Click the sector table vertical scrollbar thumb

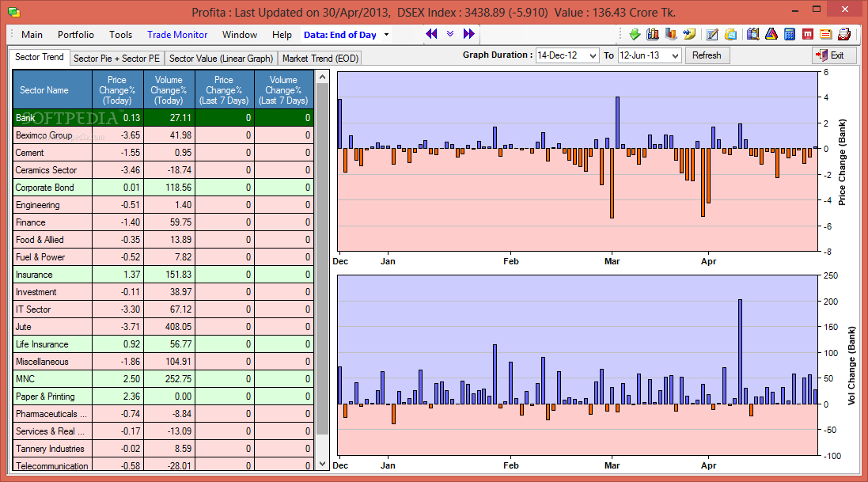pyautogui.click(x=323, y=260)
